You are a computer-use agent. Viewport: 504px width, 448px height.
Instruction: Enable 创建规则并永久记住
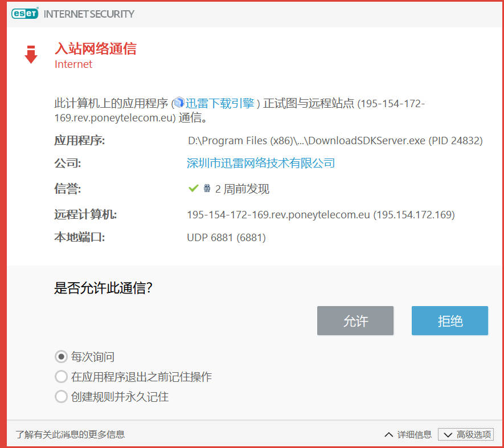pyautogui.click(x=62, y=397)
